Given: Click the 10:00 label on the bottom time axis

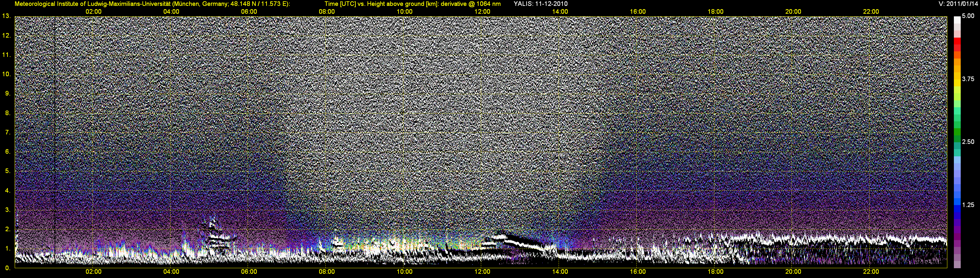Looking at the screenshot, I should coord(404,272).
